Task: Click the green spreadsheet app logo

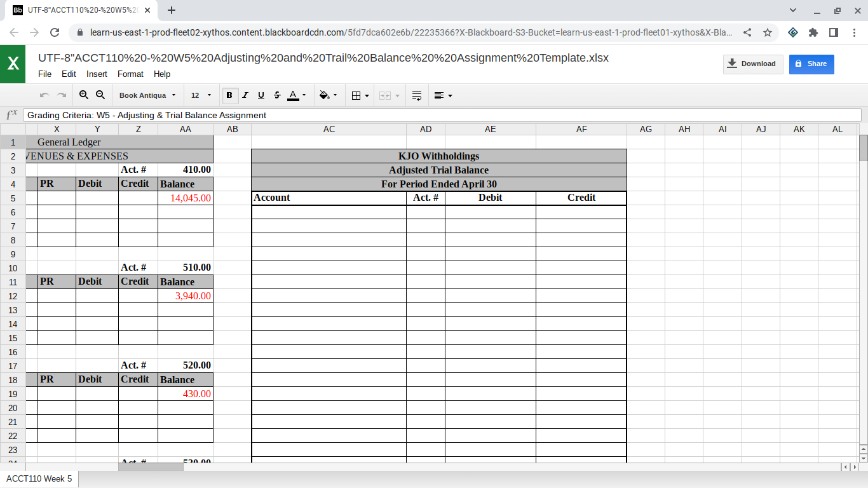Action: pos(13,64)
